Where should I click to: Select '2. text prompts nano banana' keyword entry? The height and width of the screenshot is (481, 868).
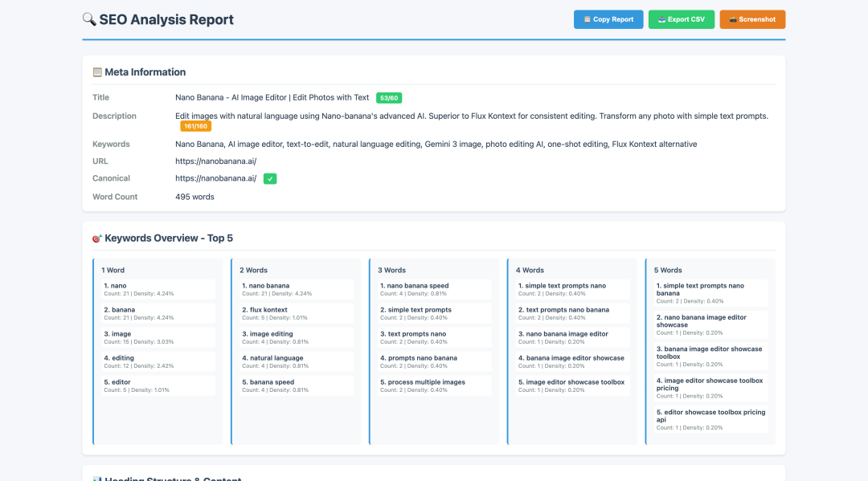(572, 313)
